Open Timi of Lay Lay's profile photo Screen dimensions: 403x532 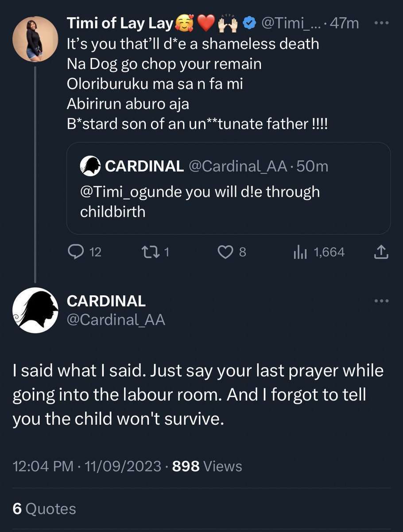tap(35, 39)
